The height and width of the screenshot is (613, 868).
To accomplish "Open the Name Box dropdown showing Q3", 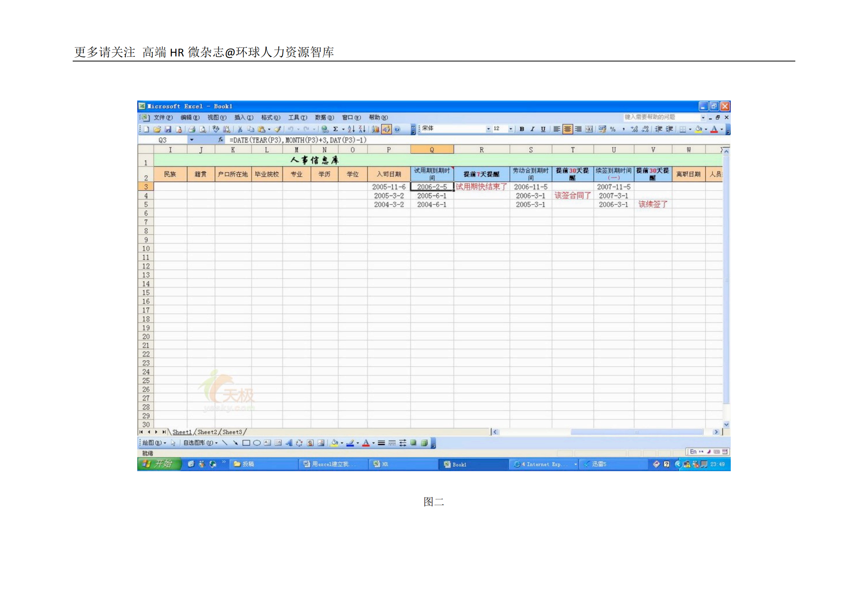I will coord(191,140).
